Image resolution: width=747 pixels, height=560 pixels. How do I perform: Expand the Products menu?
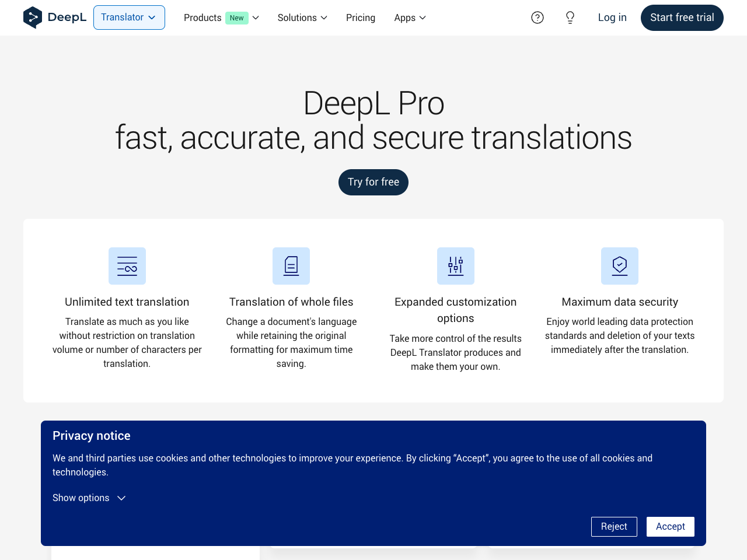pyautogui.click(x=221, y=17)
